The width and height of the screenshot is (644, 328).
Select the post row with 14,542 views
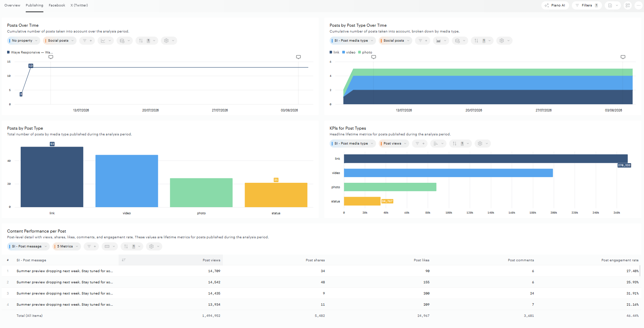point(321,282)
